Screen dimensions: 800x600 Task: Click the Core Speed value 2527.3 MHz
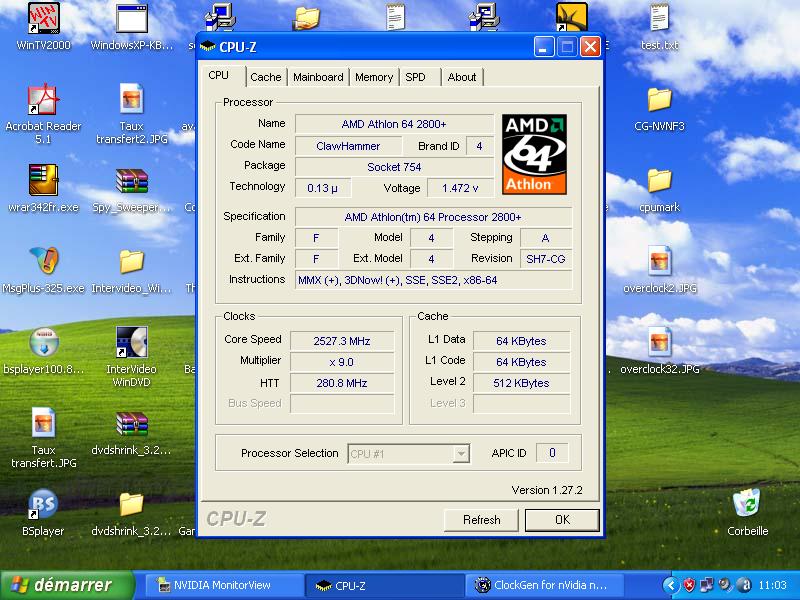[342, 341]
